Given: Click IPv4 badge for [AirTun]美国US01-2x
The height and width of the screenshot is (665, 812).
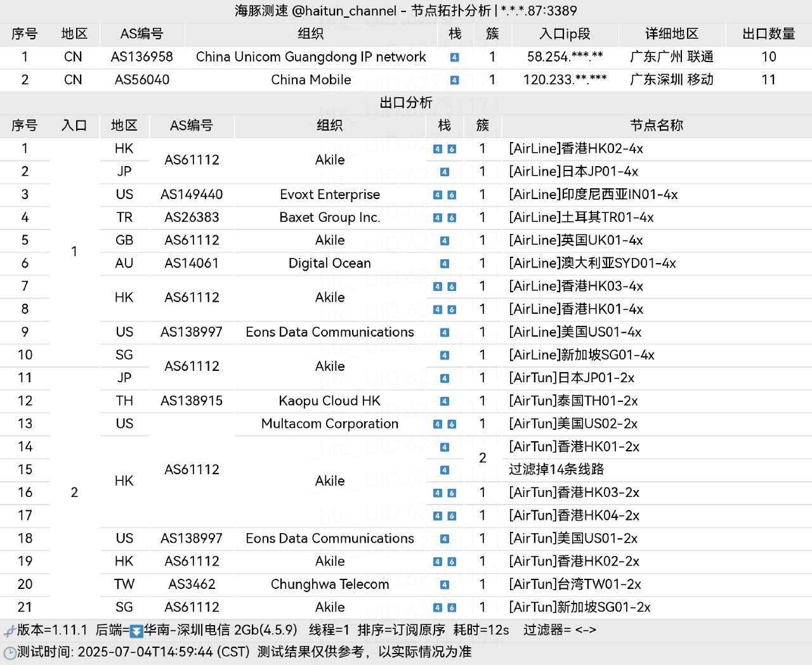Looking at the screenshot, I should point(445,538).
